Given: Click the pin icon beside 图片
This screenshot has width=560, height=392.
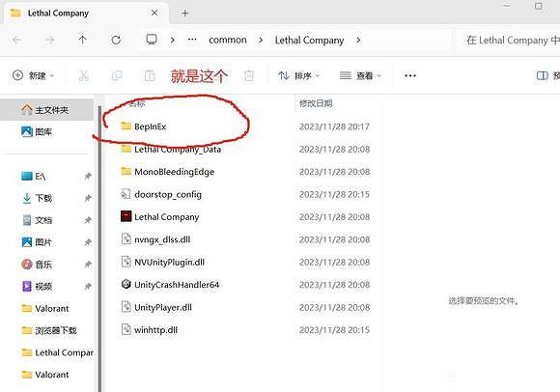Looking at the screenshot, I should [x=88, y=242].
